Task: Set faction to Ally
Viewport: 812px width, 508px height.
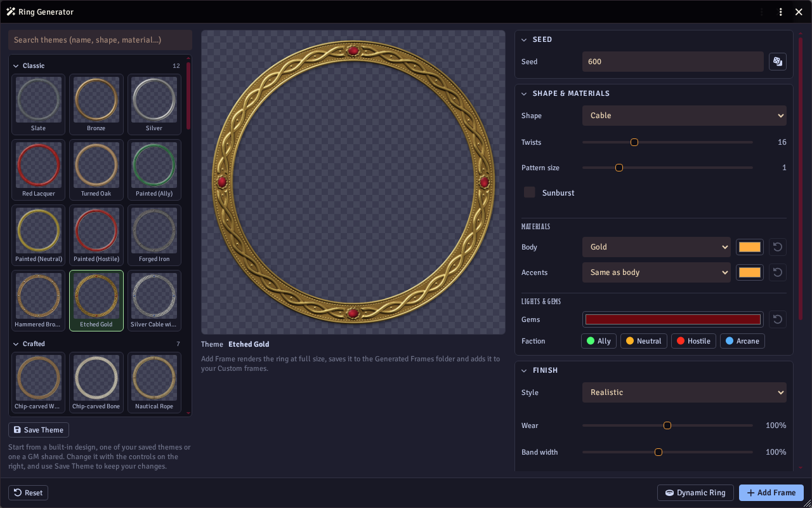Action: click(599, 341)
